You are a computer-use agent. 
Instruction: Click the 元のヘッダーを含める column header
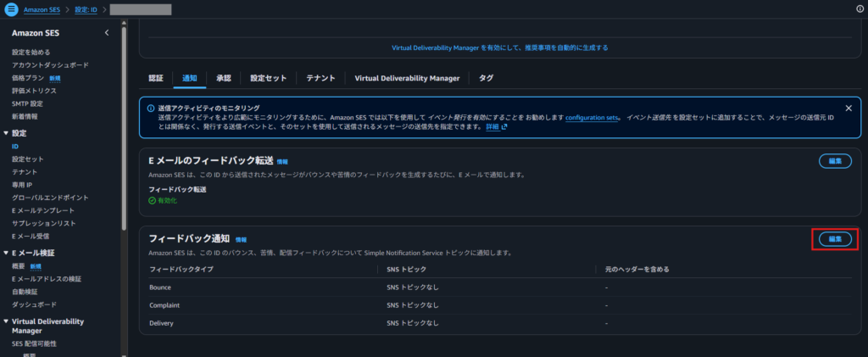click(637, 269)
